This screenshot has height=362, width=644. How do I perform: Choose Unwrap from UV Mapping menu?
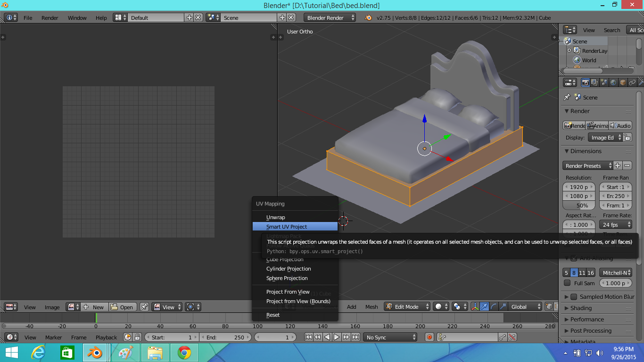click(x=295, y=217)
